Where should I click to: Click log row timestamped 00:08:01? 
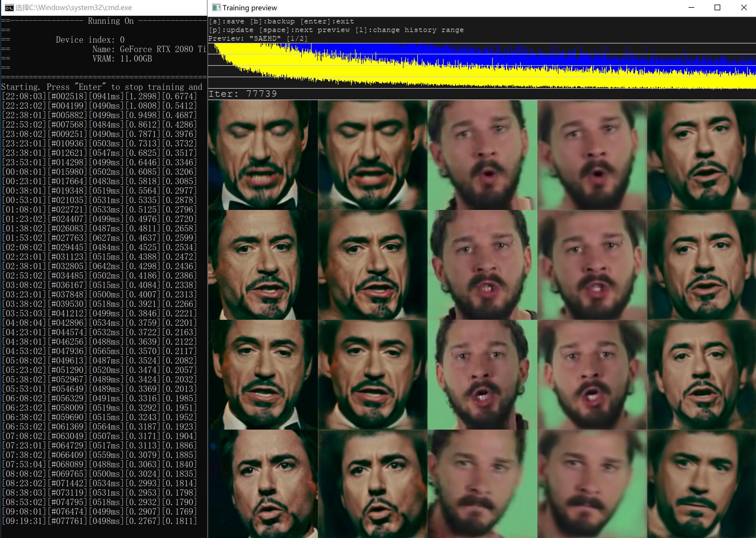pyautogui.click(x=99, y=172)
